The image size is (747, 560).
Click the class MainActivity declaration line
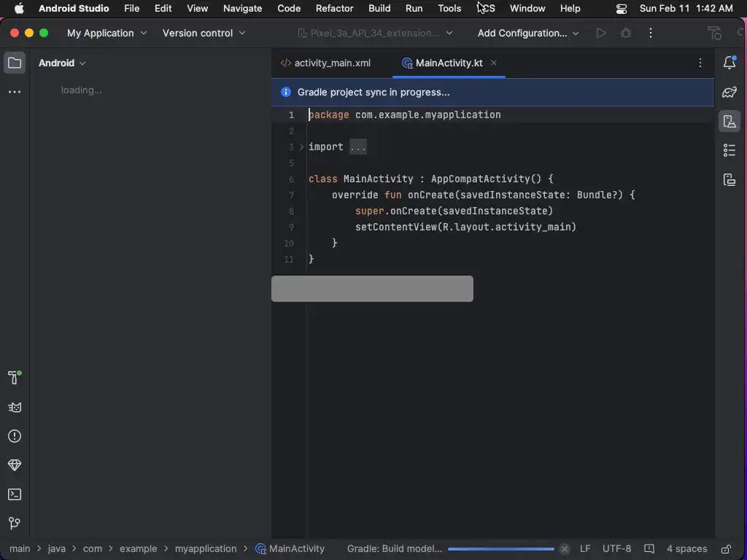click(x=430, y=179)
